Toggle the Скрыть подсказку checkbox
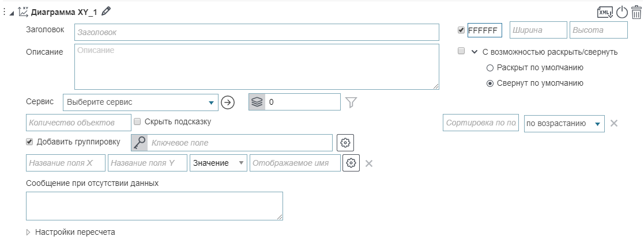 pos(137,122)
